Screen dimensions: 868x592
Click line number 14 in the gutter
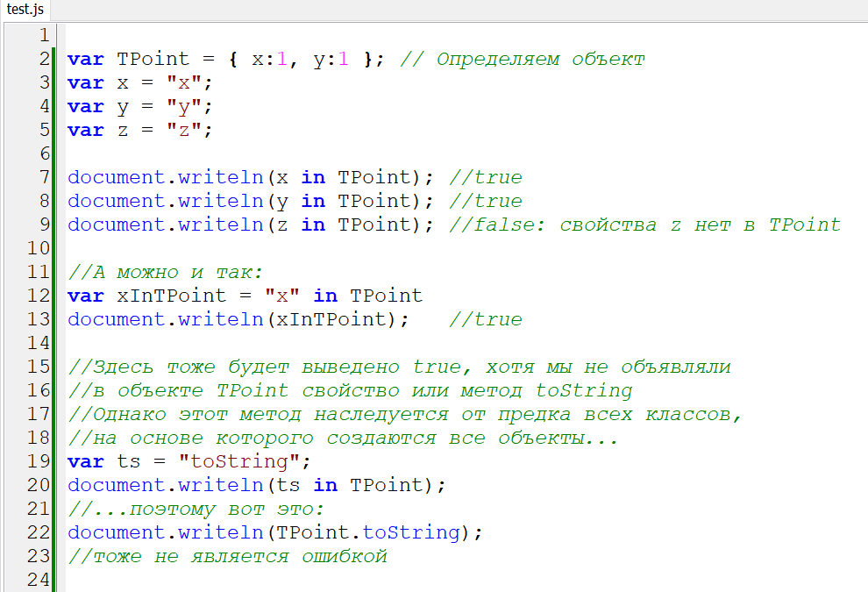coord(39,343)
